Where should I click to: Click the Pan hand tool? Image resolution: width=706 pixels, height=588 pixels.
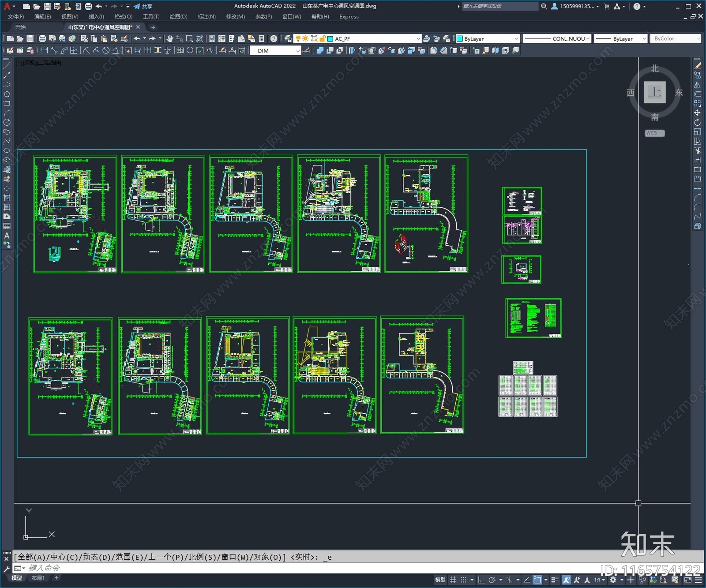click(x=169, y=39)
